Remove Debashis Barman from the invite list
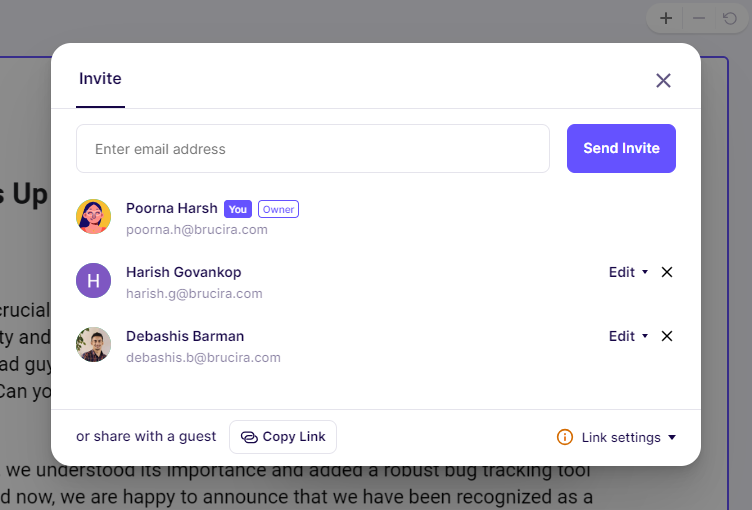 tap(667, 336)
